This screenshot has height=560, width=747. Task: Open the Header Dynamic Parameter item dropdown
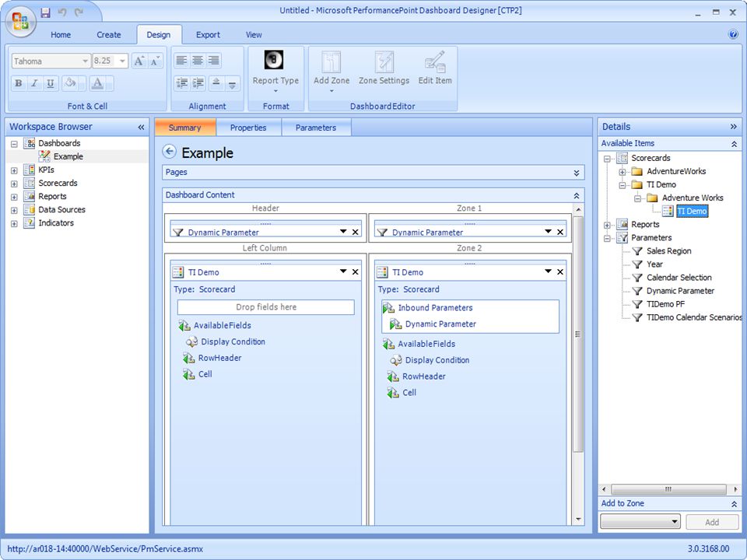343,232
